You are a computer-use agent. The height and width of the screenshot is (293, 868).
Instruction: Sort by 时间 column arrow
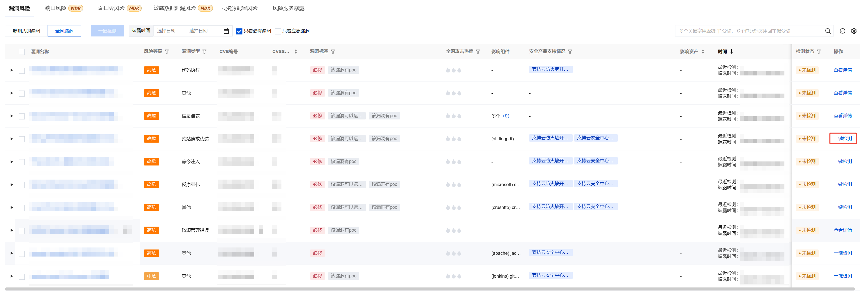point(732,52)
